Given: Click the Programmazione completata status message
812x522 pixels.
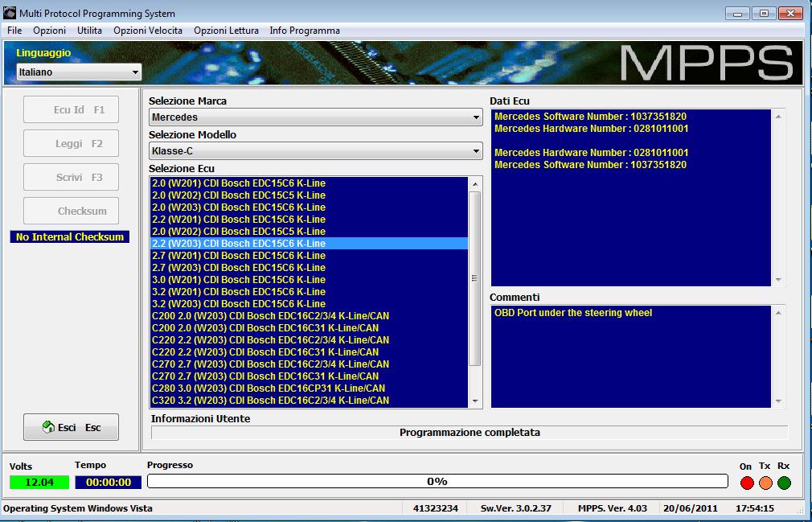Looking at the screenshot, I should click(x=470, y=433).
